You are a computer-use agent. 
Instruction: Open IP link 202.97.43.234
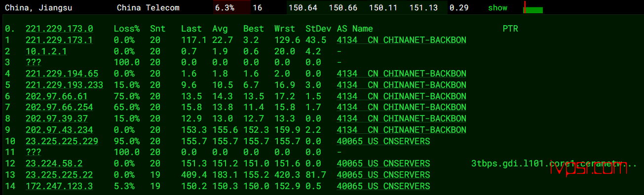coord(59,130)
